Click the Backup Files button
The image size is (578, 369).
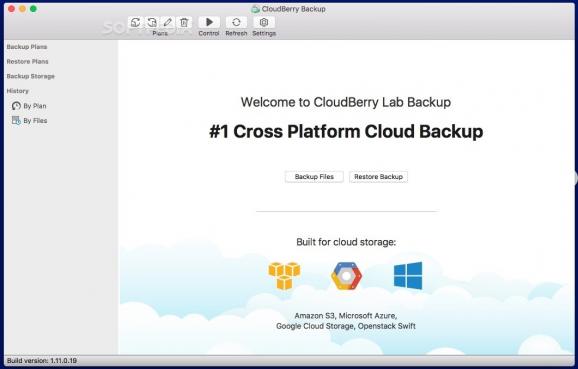pyautogui.click(x=314, y=177)
